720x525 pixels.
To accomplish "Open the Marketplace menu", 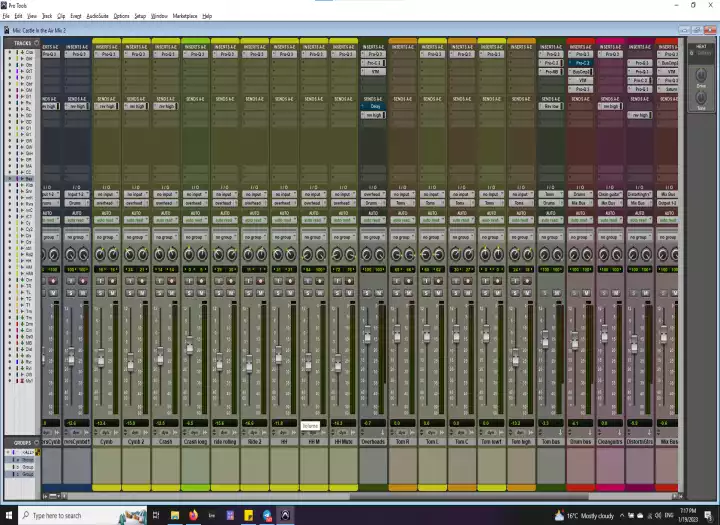I will click(x=185, y=16).
